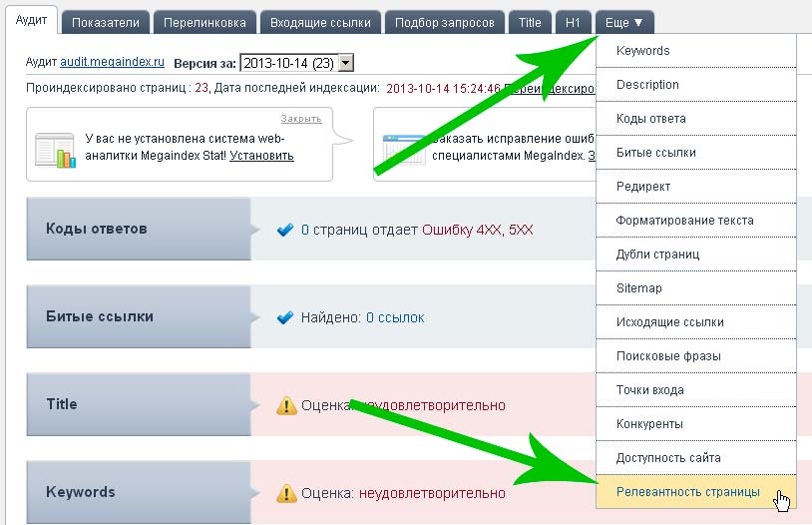Click the blue checkmark in Битые ссылки row
This screenshot has width=812, height=525.
coord(285,316)
